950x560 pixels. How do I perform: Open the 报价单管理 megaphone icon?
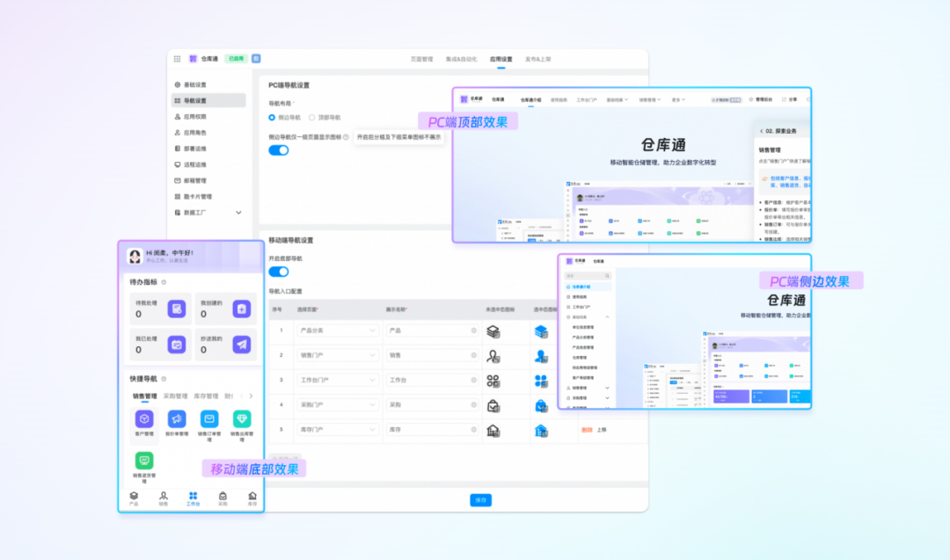(176, 418)
